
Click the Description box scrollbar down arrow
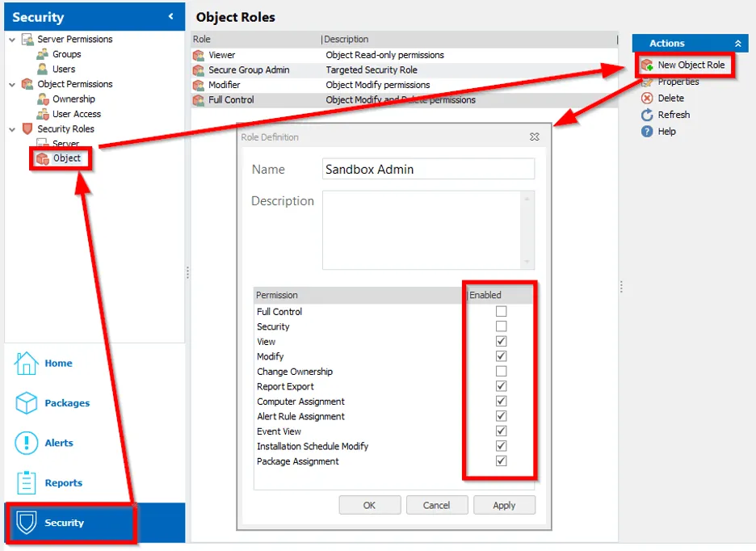pyautogui.click(x=528, y=262)
